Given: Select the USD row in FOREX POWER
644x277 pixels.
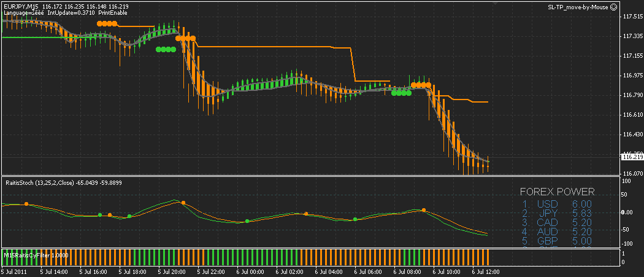Looking at the screenshot, I should (x=557, y=204).
